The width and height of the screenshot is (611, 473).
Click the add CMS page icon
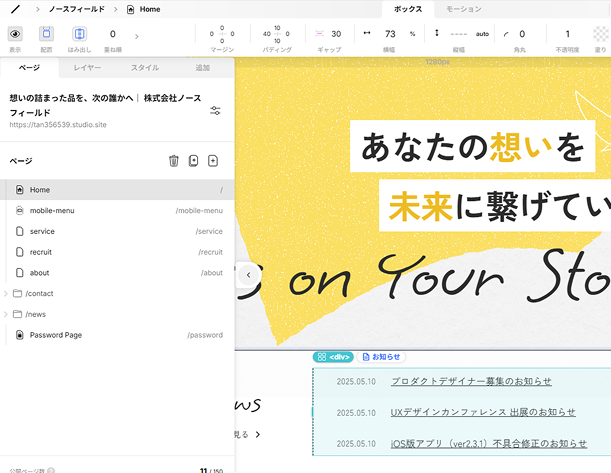193,160
